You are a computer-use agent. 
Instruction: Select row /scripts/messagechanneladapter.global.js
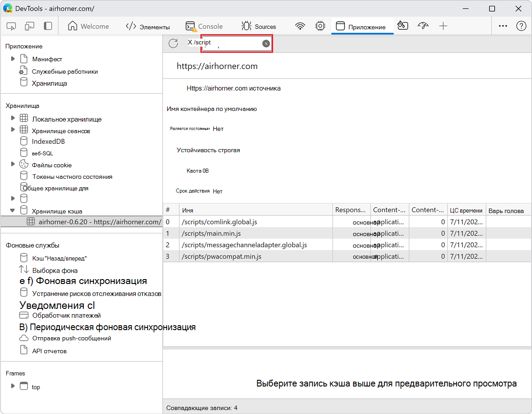pos(347,244)
